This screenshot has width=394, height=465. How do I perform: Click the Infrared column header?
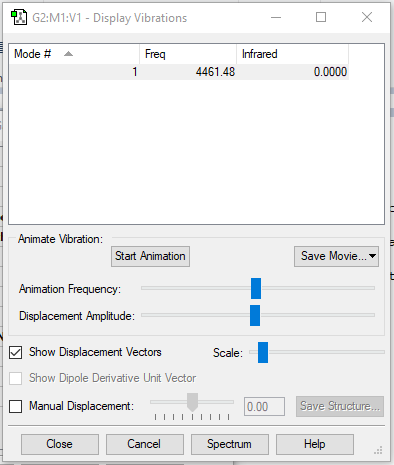click(292, 54)
